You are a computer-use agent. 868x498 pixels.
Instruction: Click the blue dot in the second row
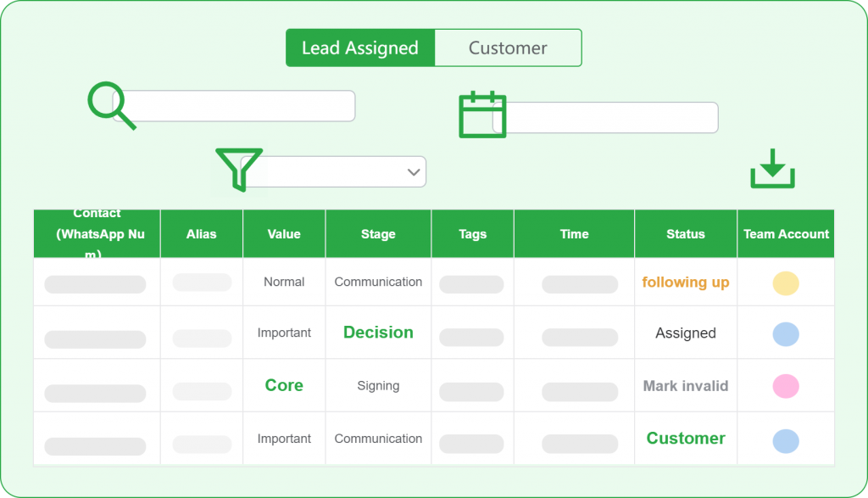pyautogui.click(x=785, y=333)
